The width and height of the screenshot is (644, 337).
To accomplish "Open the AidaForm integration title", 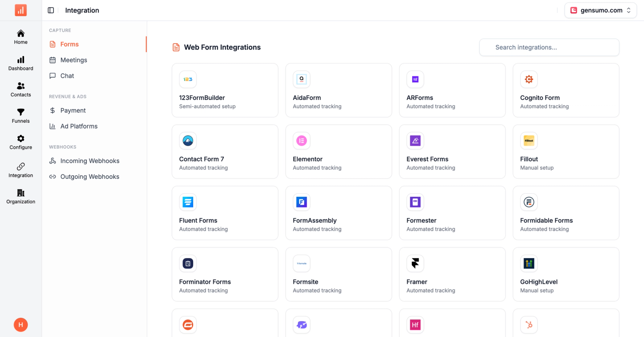I will coord(307,98).
